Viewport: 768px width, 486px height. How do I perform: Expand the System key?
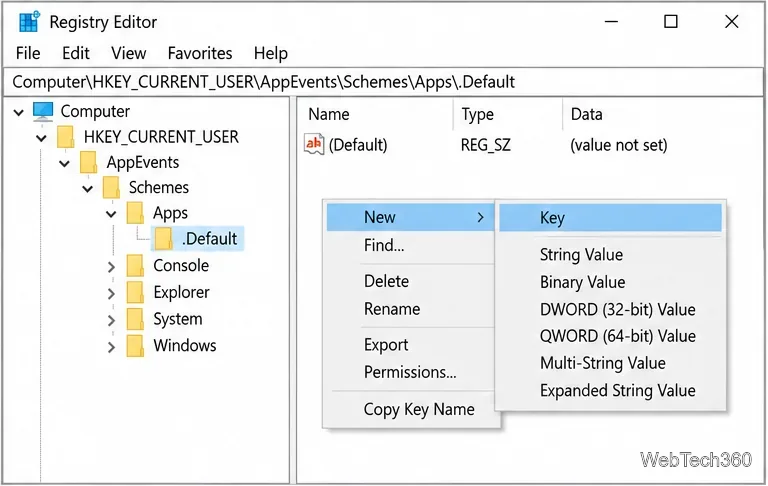(111, 320)
